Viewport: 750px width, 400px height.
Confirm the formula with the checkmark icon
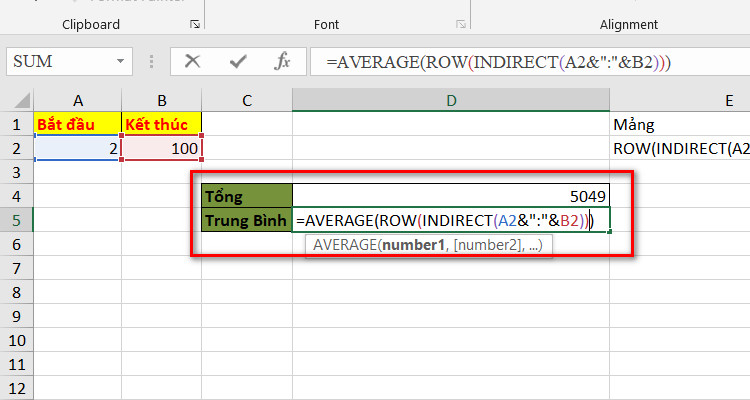click(x=238, y=61)
